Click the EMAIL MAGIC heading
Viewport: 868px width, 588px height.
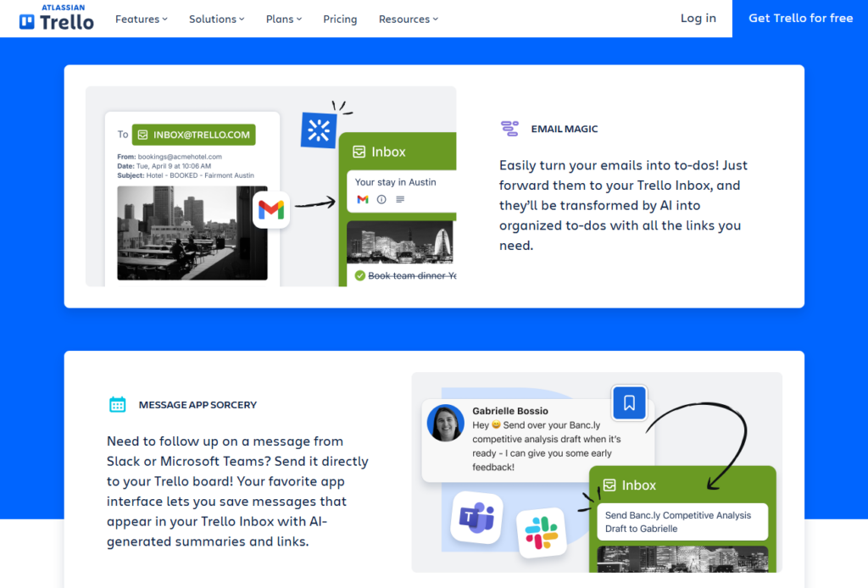click(x=564, y=129)
